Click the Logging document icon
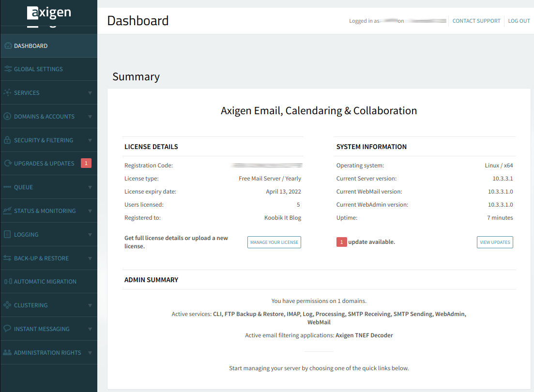The image size is (534, 392). point(7,234)
